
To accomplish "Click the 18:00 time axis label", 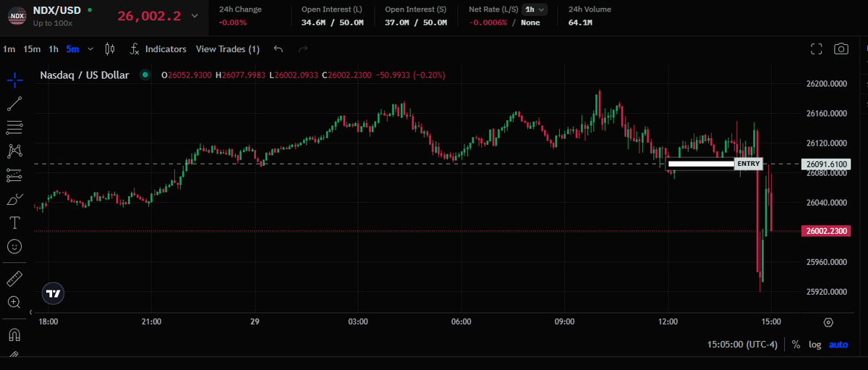I will click(48, 321).
